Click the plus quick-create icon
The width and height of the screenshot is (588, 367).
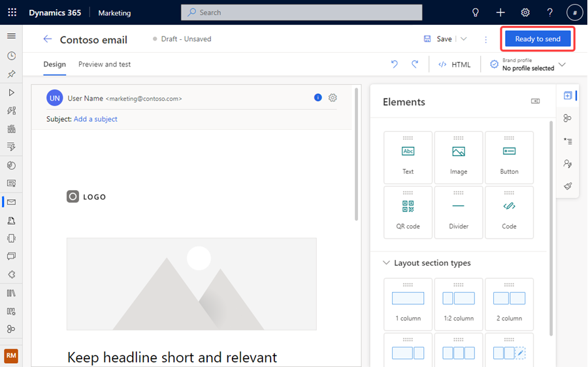click(500, 12)
